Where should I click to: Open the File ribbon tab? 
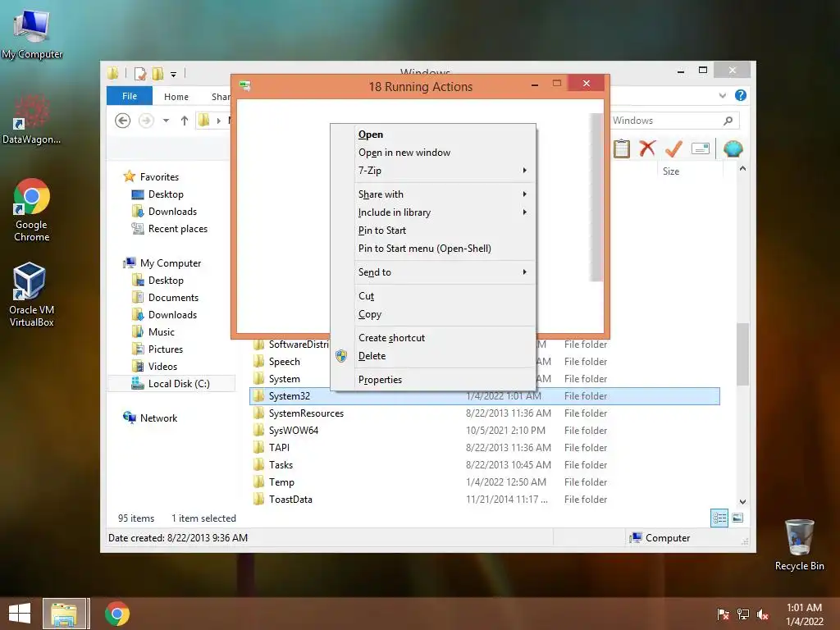coord(129,96)
